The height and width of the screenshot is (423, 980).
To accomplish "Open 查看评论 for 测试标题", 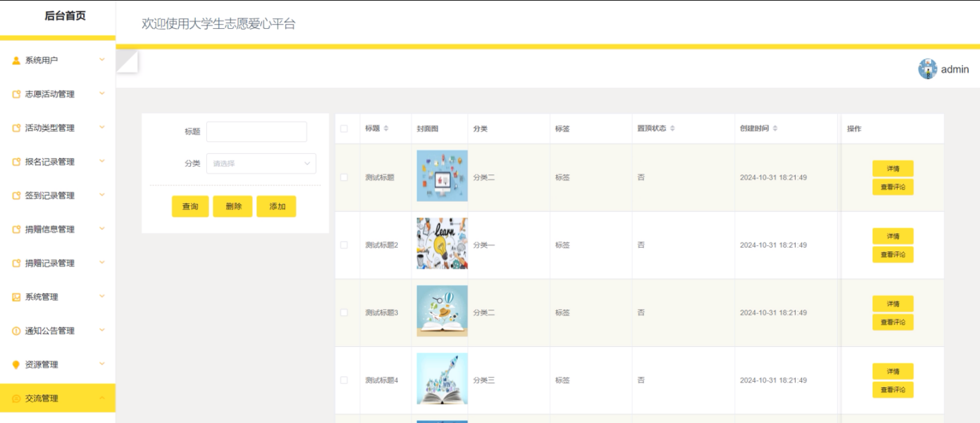I will point(893,187).
